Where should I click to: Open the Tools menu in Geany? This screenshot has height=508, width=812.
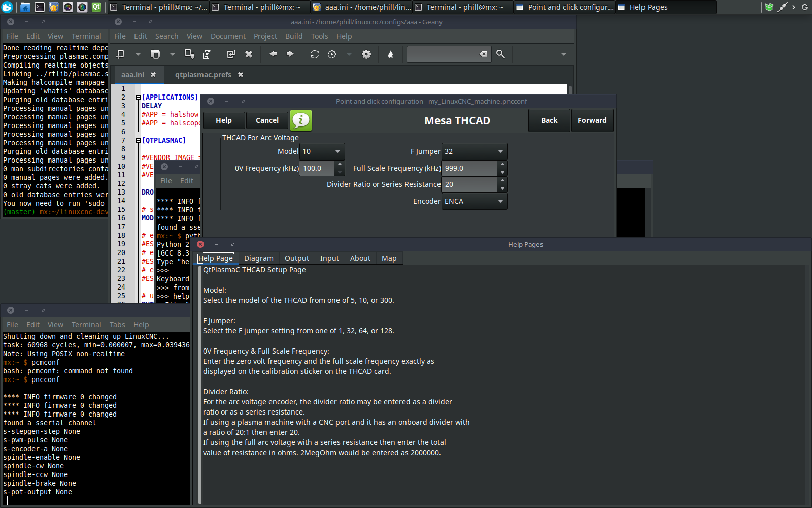tap(319, 36)
